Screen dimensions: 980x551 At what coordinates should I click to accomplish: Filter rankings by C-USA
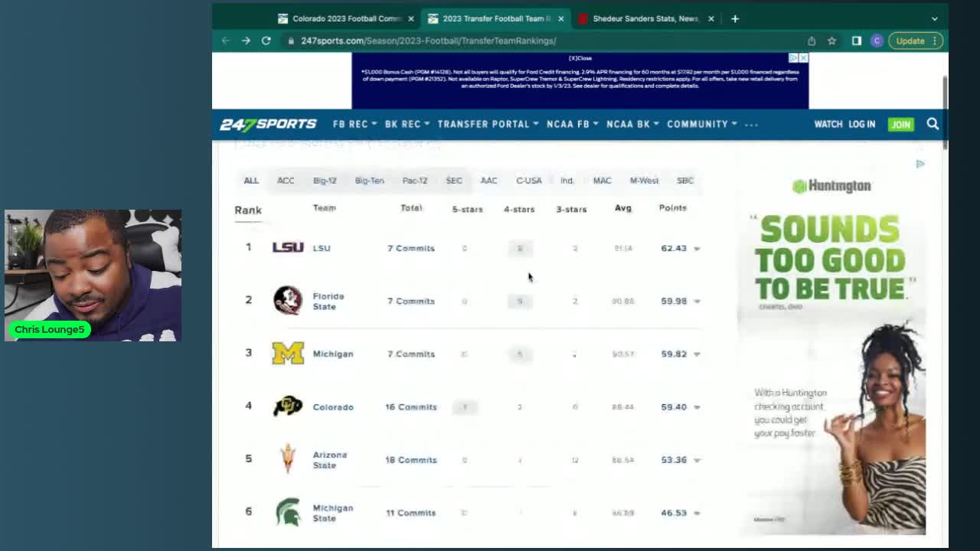(x=529, y=181)
